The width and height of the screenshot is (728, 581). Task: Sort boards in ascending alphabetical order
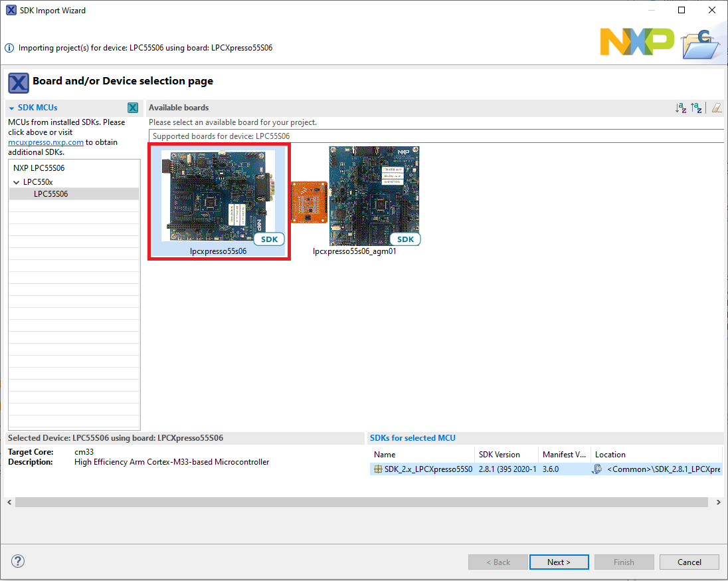tap(681, 108)
